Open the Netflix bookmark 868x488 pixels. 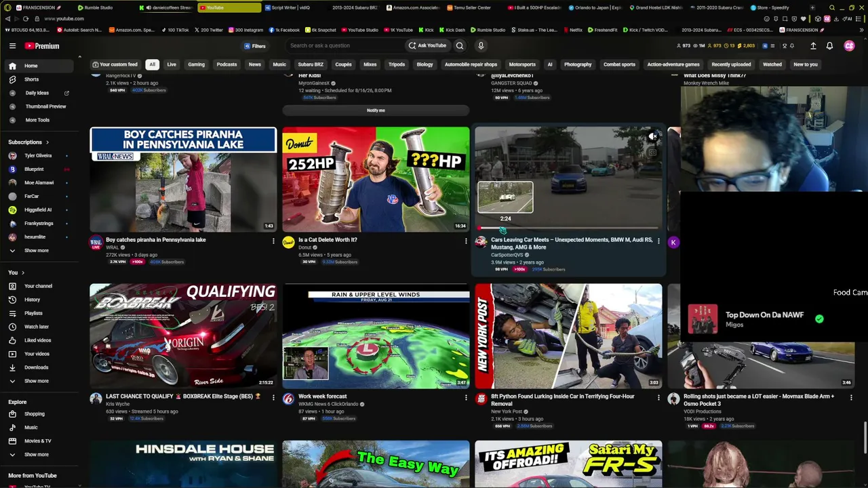pyautogui.click(x=572, y=30)
